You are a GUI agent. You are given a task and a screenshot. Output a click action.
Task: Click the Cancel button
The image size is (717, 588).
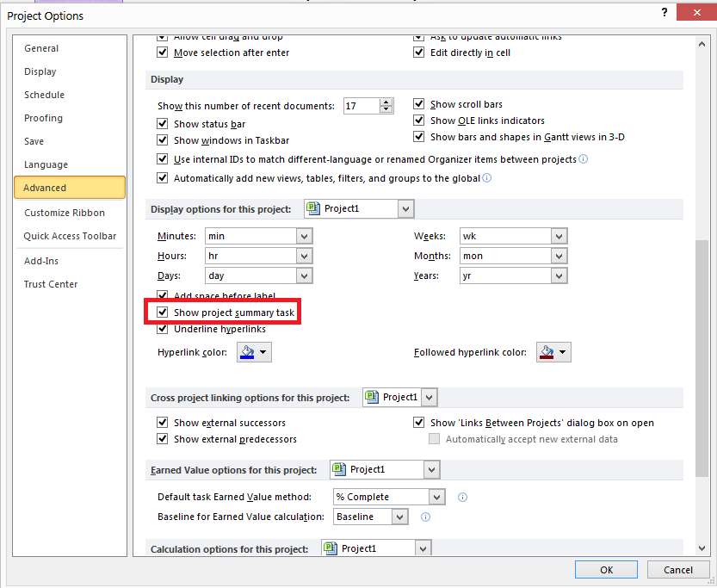click(678, 569)
